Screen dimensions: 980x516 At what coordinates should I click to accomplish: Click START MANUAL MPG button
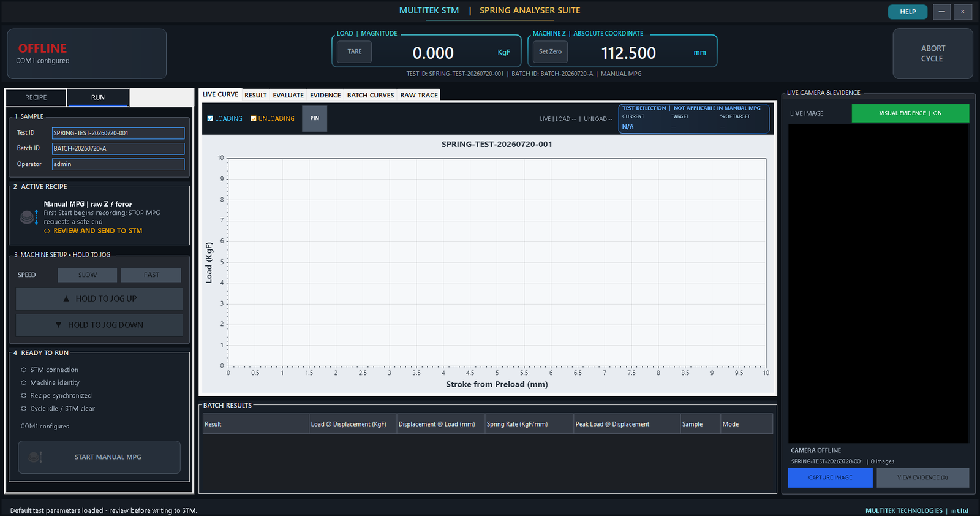pos(99,457)
